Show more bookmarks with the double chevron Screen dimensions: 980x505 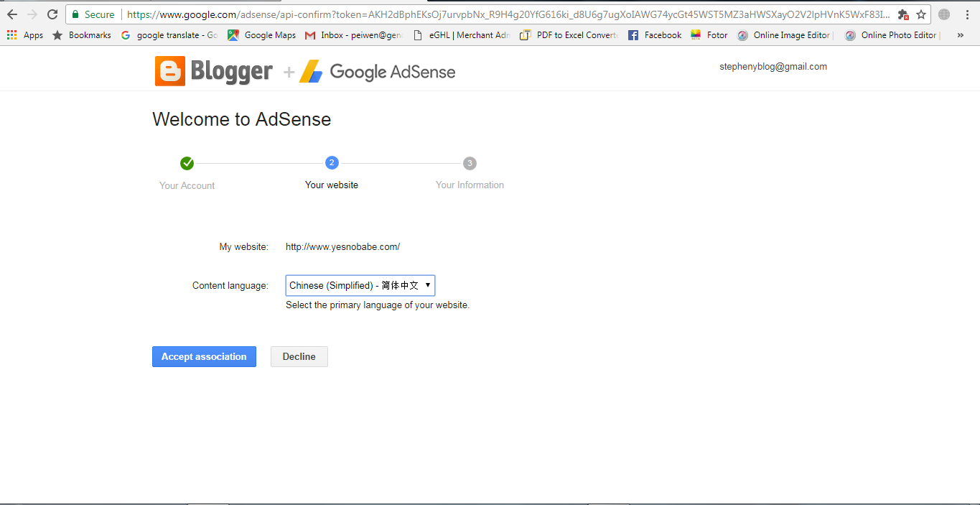pyautogui.click(x=961, y=35)
